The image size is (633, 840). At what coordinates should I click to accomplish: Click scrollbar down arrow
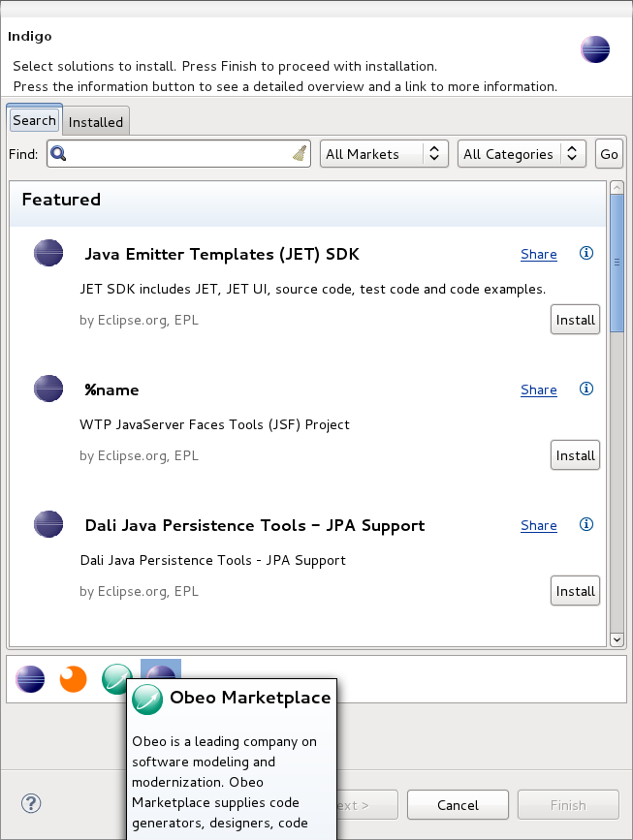pyautogui.click(x=617, y=639)
